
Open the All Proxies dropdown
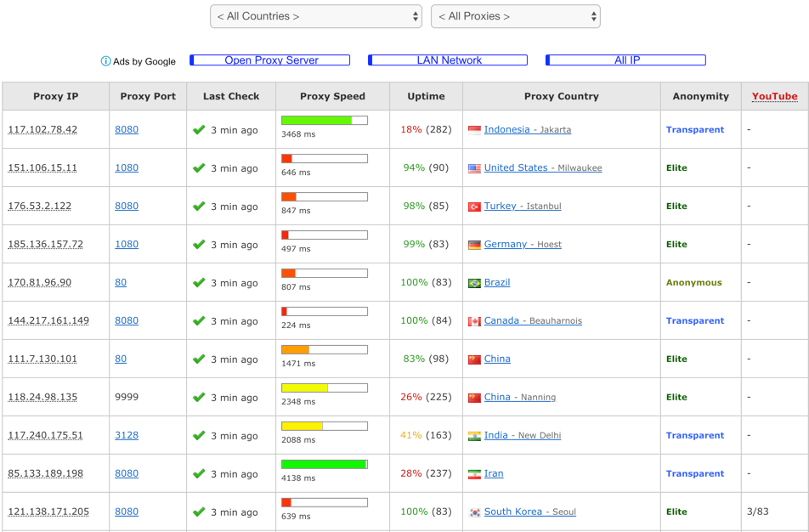click(515, 16)
